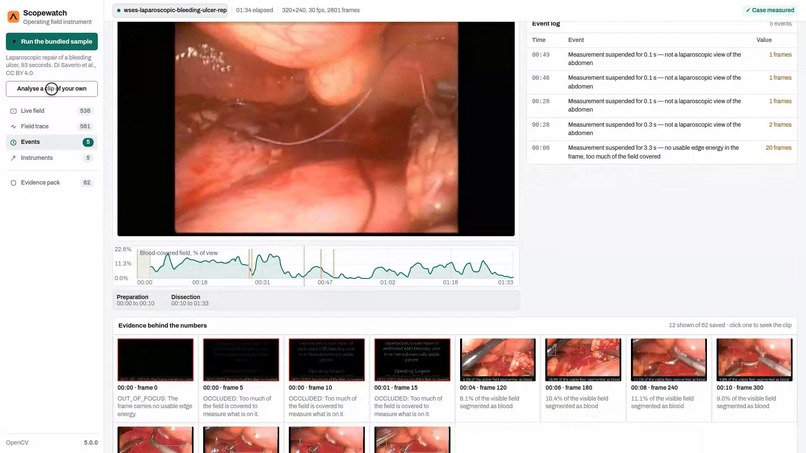This screenshot has width=806, height=453.
Task: Click the 320×240, 30 fps frames info
Action: click(x=321, y=10)
